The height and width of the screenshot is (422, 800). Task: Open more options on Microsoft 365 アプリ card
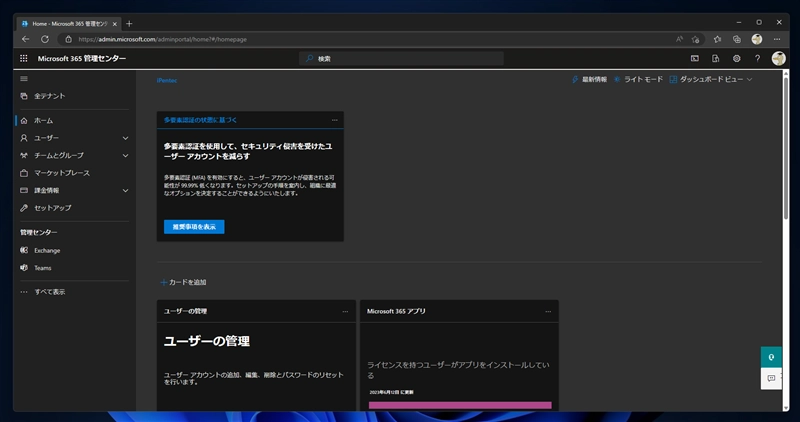548,311
